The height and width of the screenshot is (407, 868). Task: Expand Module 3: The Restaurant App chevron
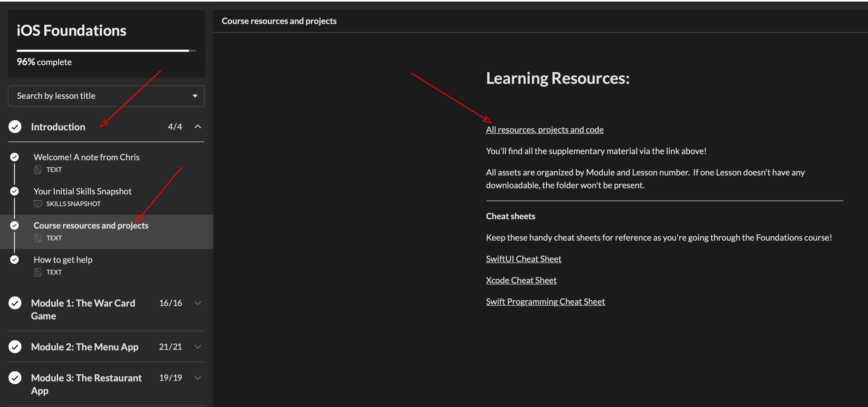click(198, 378)
